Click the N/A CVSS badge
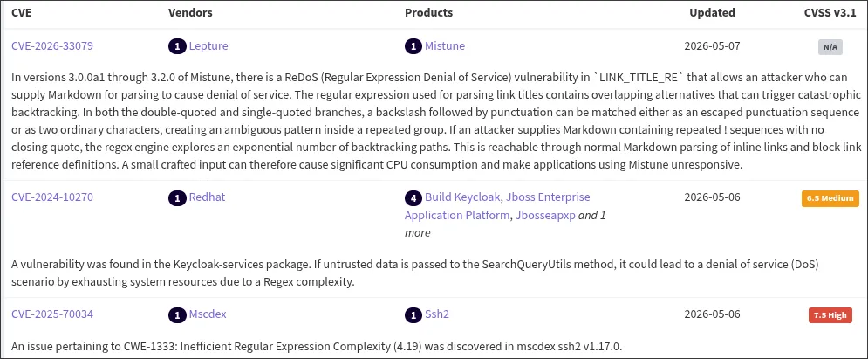 click(830, 47)
